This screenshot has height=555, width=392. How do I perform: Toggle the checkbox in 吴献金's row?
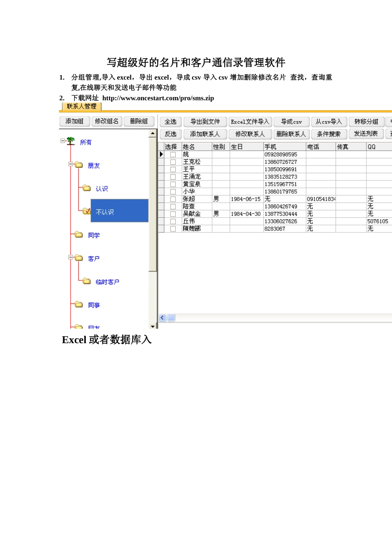pyautogui.click(x=173, y=214)
